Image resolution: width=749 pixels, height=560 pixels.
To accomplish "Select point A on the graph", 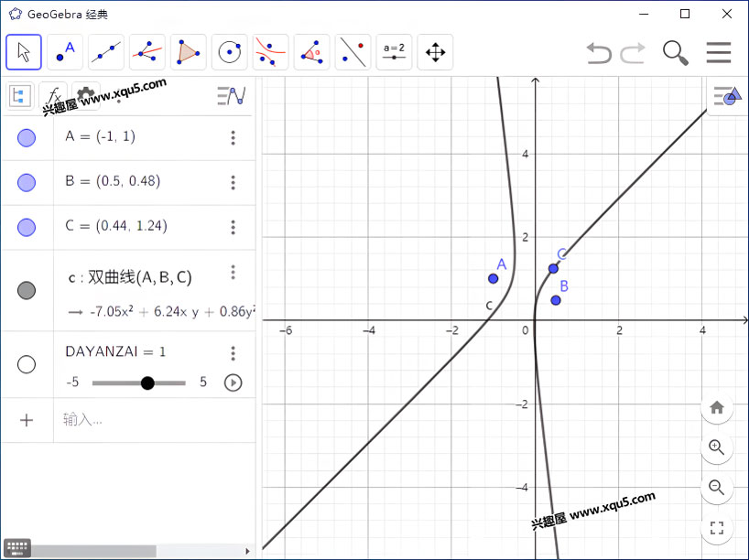I will coord(494,278).
